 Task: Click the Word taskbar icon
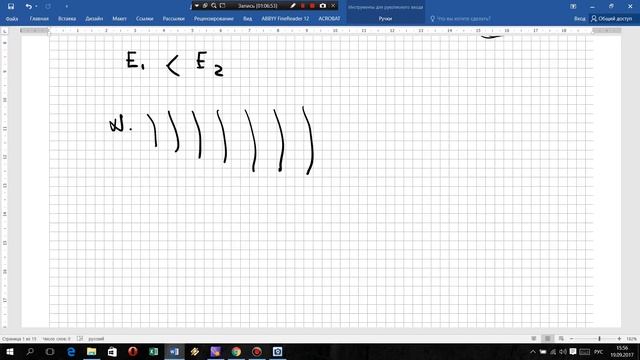(174, 351)
